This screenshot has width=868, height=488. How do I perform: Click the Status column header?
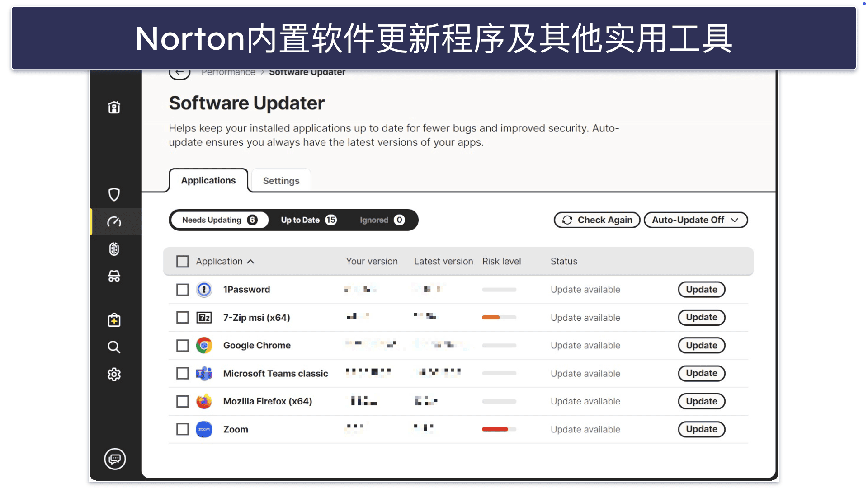tap(564, 262)
